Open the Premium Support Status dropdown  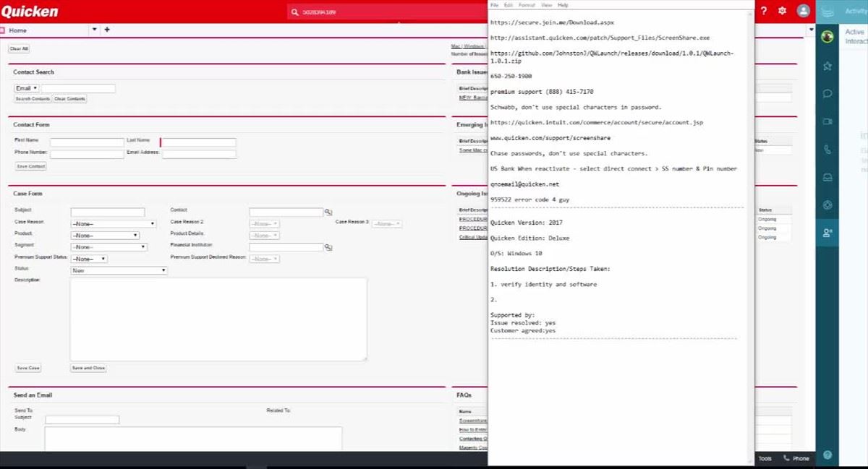pyautogui.click(x=89, y=259)
